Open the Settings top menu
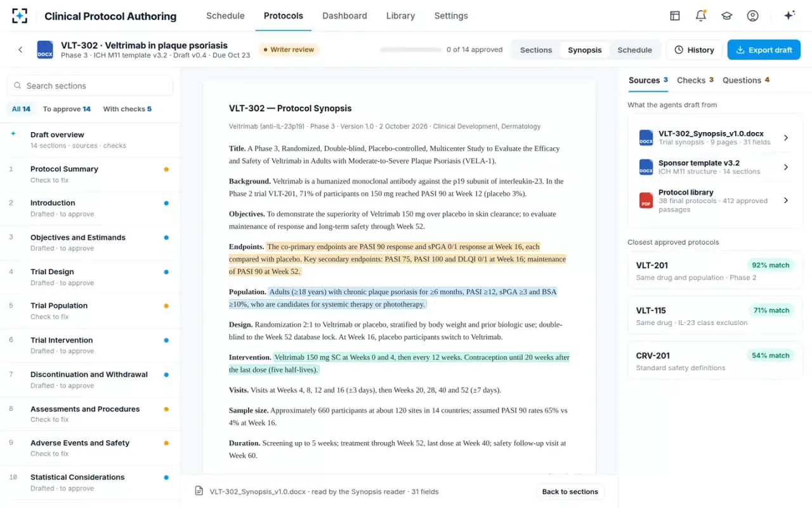The image size is (812, 508). click(451, 16)
